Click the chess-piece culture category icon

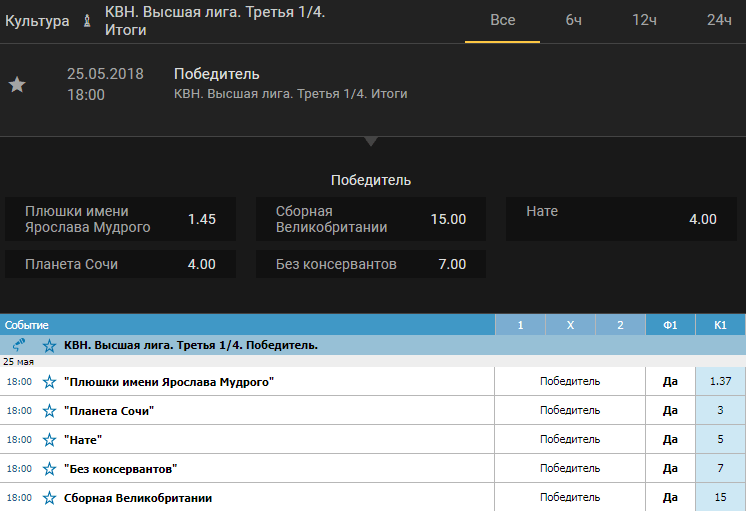(87, 21)
